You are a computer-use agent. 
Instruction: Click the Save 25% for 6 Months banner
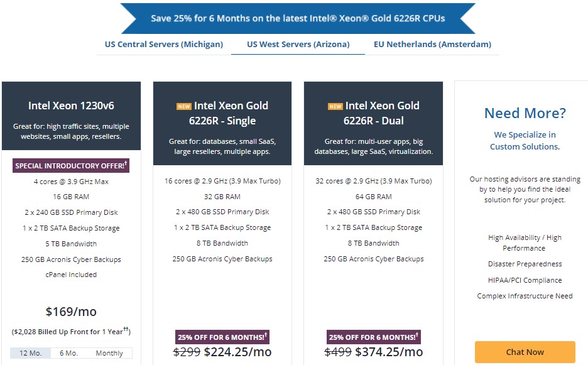[x=298, y=18]
